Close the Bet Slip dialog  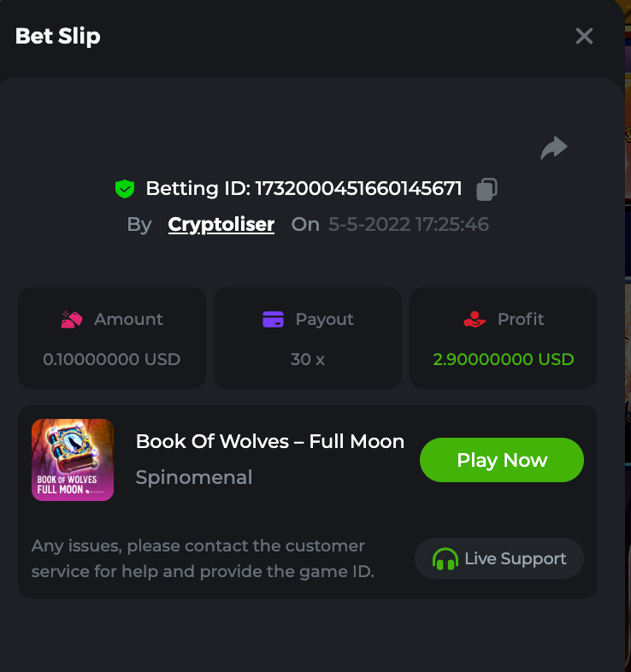[x=584, y=36]
